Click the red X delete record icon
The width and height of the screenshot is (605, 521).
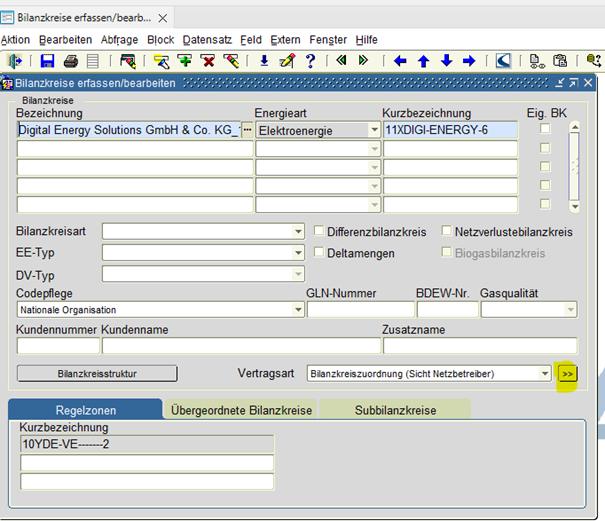(208, 61)
